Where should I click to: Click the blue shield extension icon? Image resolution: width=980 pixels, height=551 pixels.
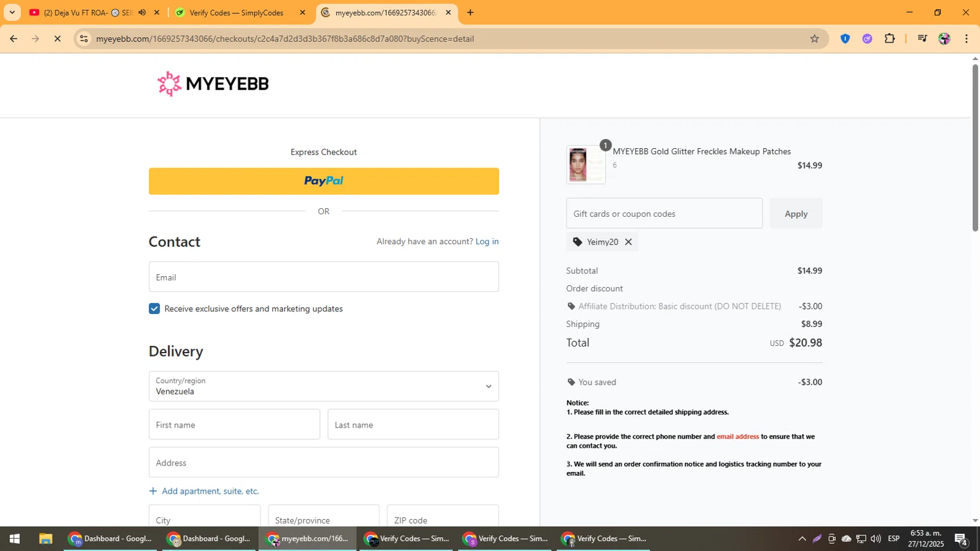pyautogui.click(x=845, y=39)
